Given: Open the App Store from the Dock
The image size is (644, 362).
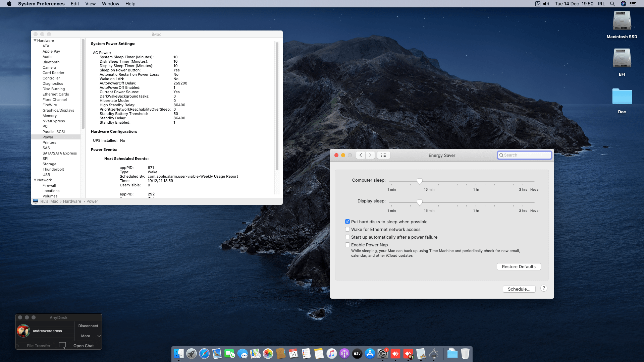Looking at the screenshot, I should click(x=370, y=354).
